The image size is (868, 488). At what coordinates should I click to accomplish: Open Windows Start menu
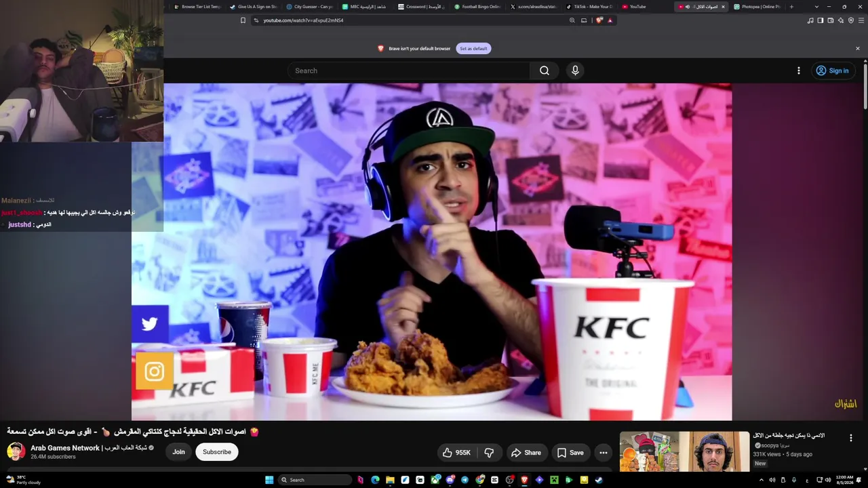coord(269,480)
